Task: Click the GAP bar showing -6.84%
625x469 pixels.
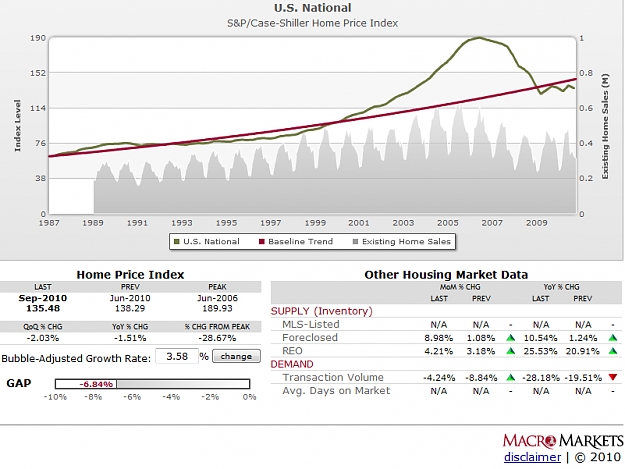Action: [x=153, y=384]
